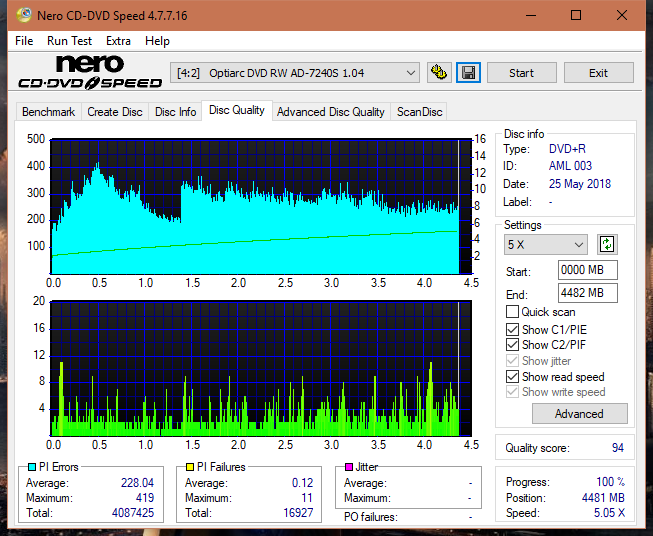This screenshot has height=536, width=653.
Task: Toggle the Show write speed checkbox
Action: [512, 391]
